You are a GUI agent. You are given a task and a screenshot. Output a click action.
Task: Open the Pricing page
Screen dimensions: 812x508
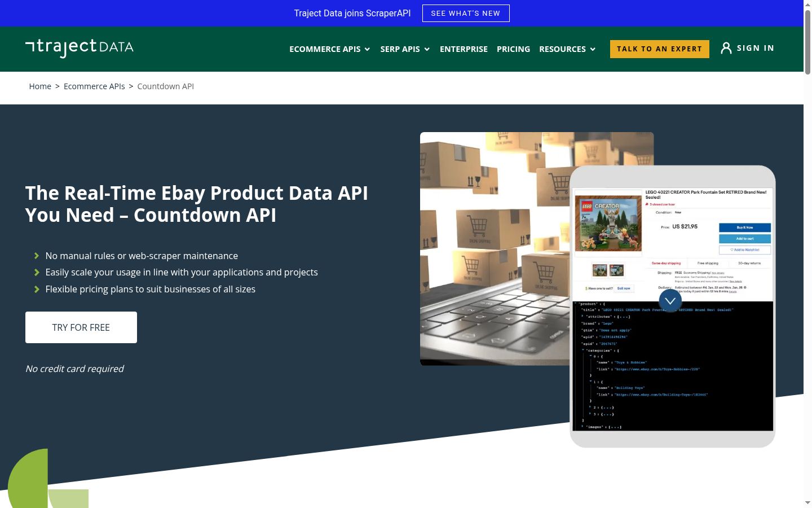click(x=513, y=49)
